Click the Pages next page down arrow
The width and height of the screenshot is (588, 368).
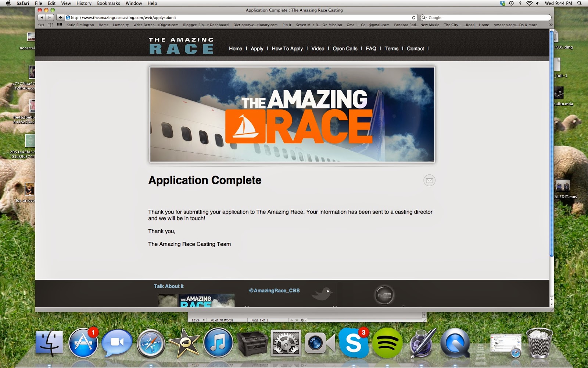pyautogui.click(x=297, y=320)
